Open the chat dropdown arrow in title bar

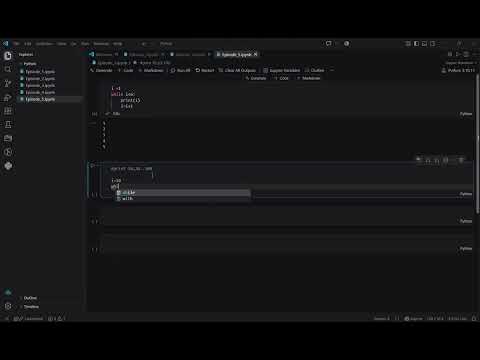tap(336, 44)
